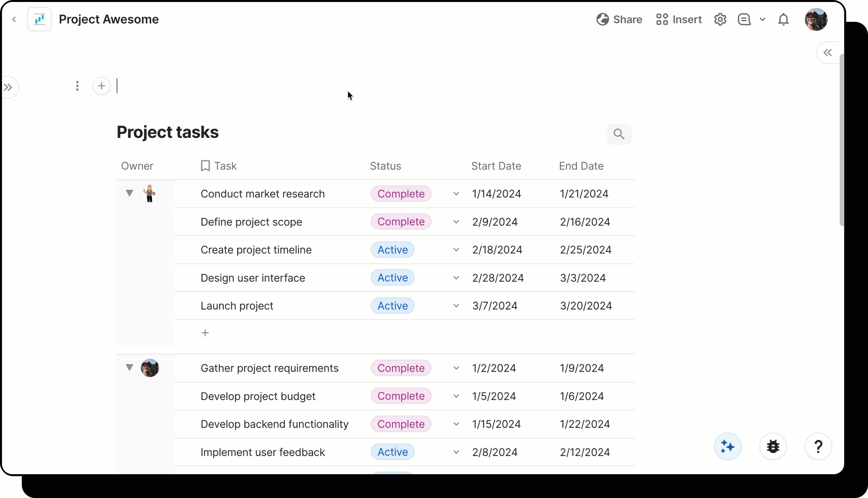Open the search in Project tasks table
This screenshot has height=498, width=868.
pos(619,134)
